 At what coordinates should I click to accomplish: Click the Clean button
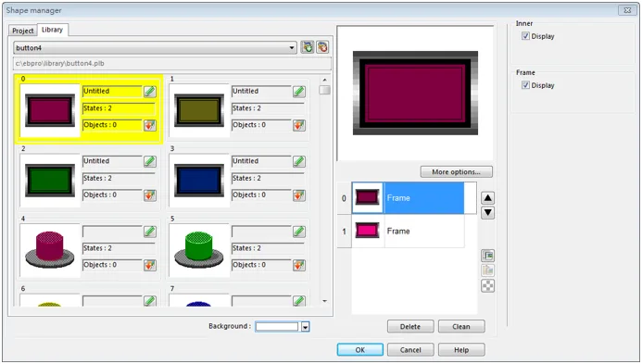[461, 327]
